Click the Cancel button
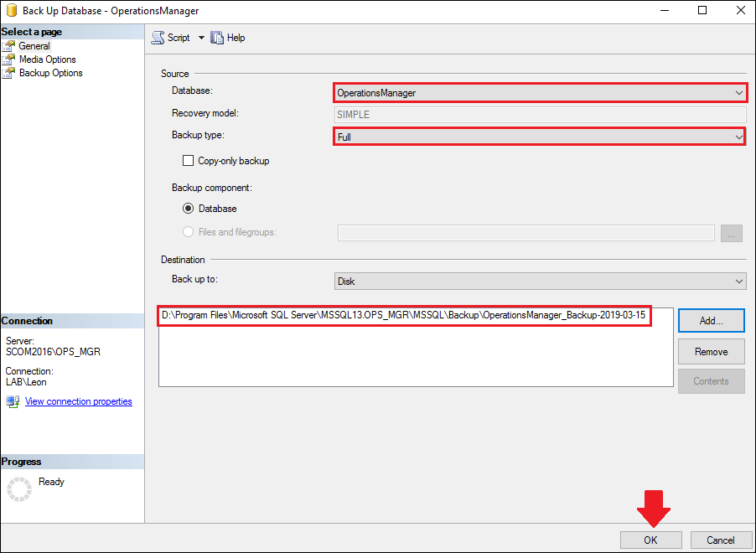The width and height of the screenshot is (756, 553). (721, 540)
